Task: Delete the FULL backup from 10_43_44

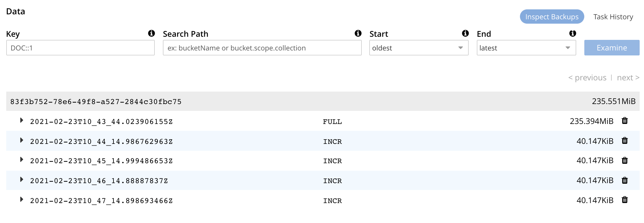Action: [624, 121]
